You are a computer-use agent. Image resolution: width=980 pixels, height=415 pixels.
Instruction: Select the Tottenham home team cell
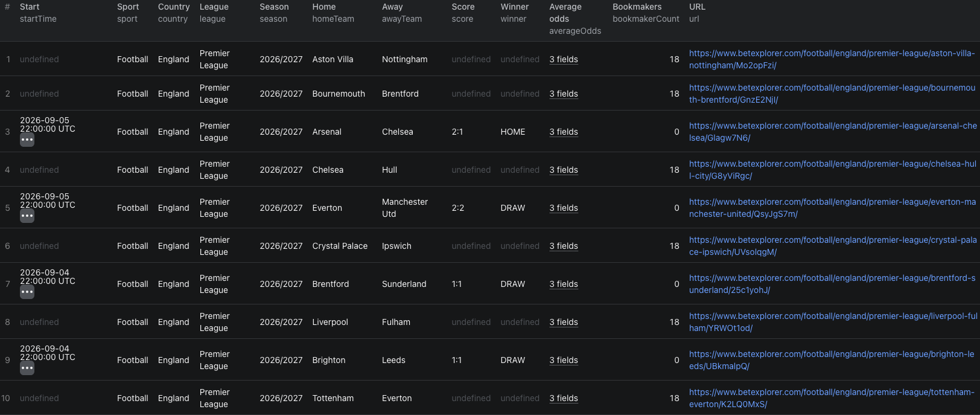tap(333, 398)
